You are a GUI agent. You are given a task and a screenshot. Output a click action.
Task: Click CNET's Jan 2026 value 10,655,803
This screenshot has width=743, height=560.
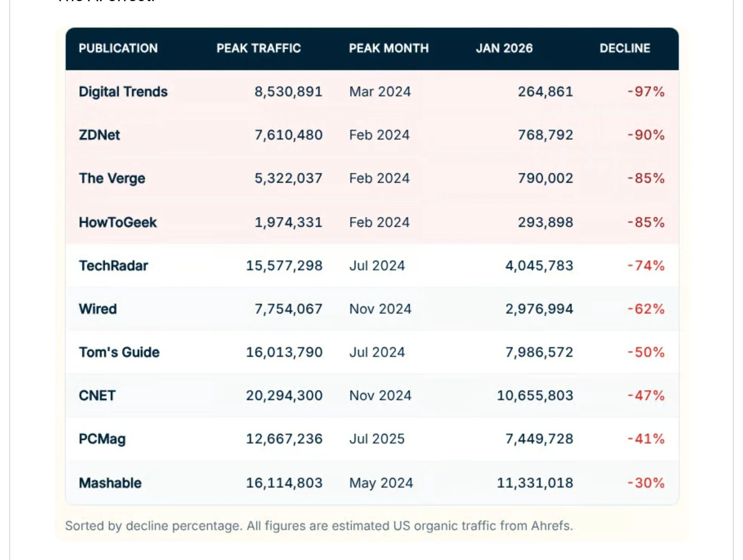535,395
